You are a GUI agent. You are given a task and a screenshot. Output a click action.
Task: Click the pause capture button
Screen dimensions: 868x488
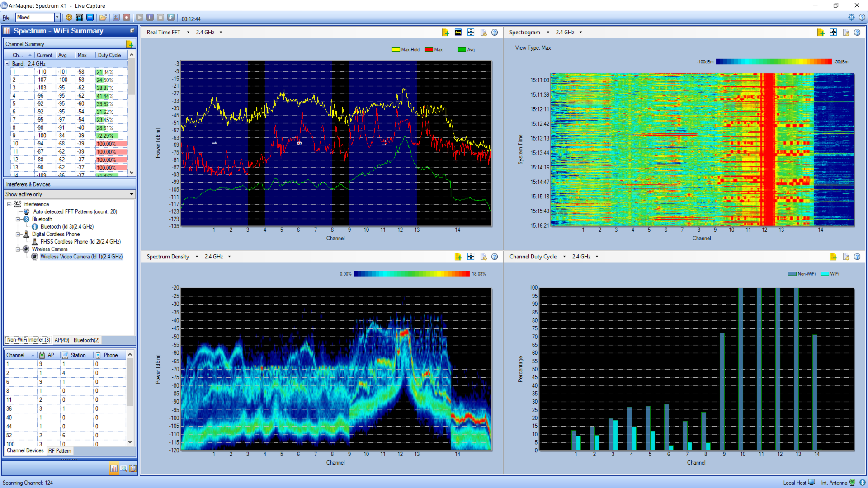coord(150,18)
